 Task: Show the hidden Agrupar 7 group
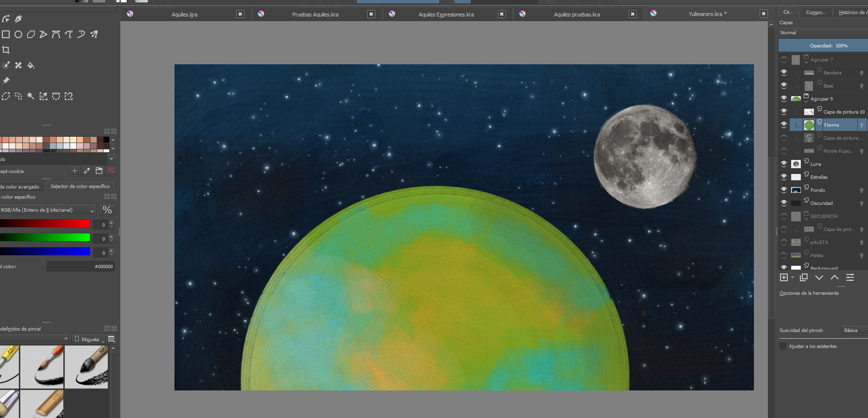[784, 60]
